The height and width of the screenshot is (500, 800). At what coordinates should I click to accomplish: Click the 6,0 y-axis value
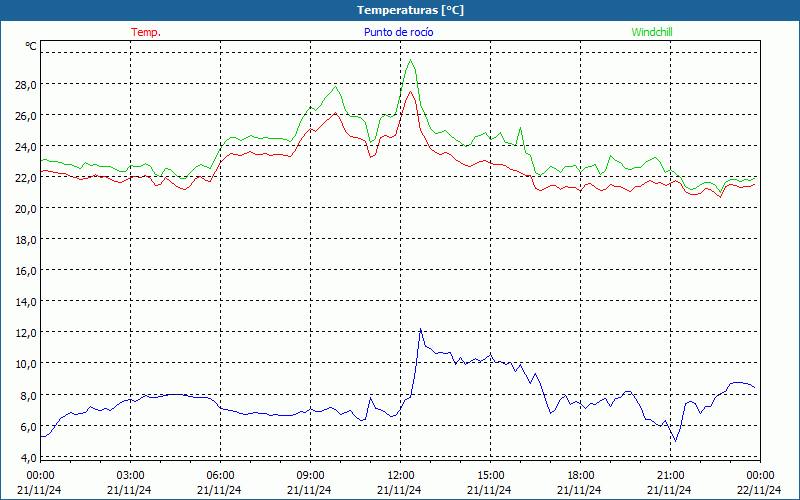pyautogui.click(x=29, y=427)
